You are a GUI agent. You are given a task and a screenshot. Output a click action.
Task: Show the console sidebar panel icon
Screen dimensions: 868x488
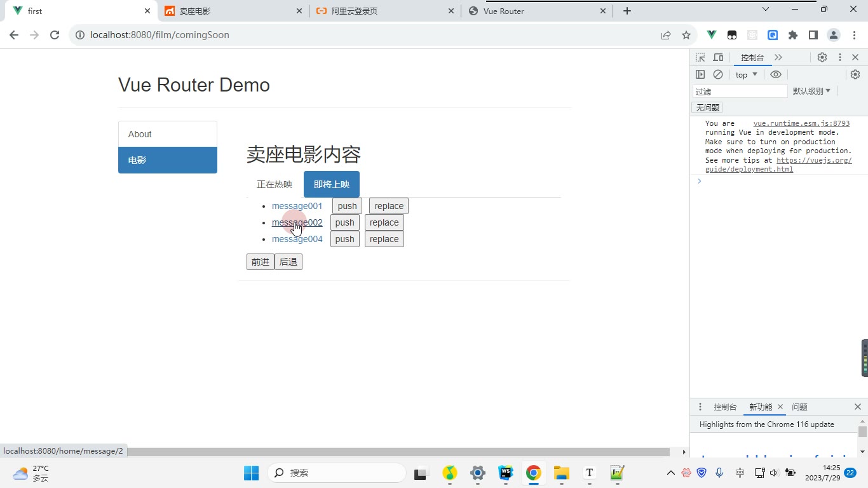tap(700, 74)
